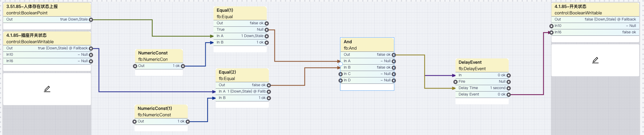Click the DelayEvent Fire input pin
Screen dimensions: 644x135
pos(455,82)
